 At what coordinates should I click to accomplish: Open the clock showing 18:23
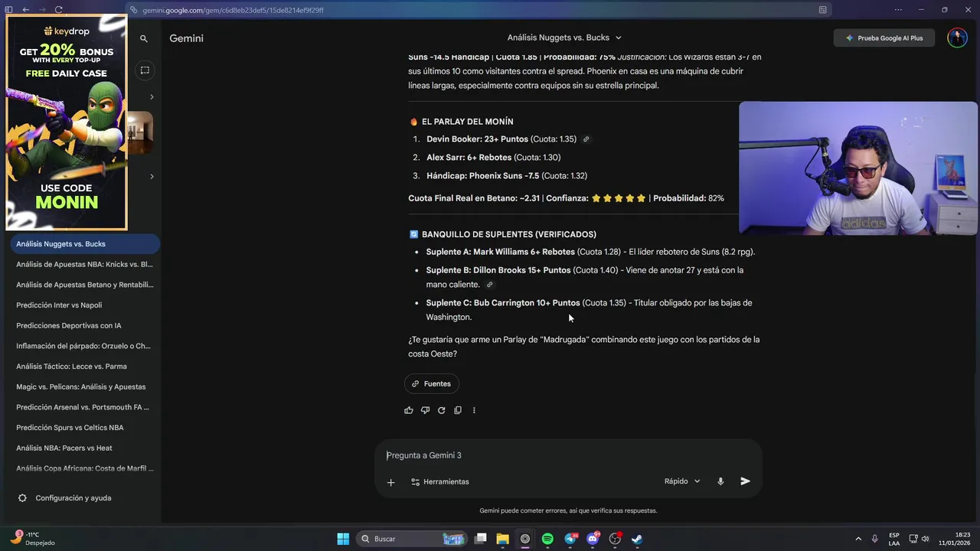(956, 539)
